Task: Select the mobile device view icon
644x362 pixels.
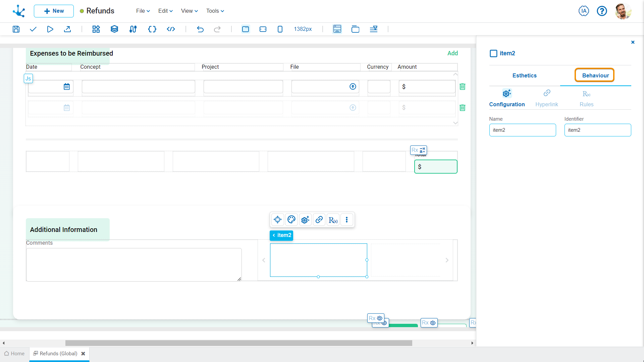Action: pos(280,29)
